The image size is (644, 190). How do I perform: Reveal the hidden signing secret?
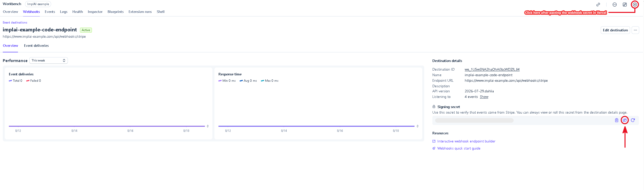click(625, 120)
